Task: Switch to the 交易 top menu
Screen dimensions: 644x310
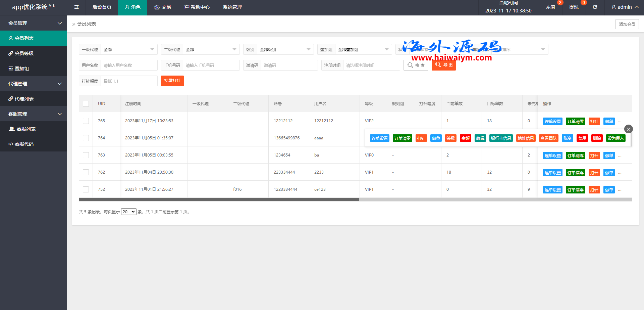Action: [x=162, y=7]
